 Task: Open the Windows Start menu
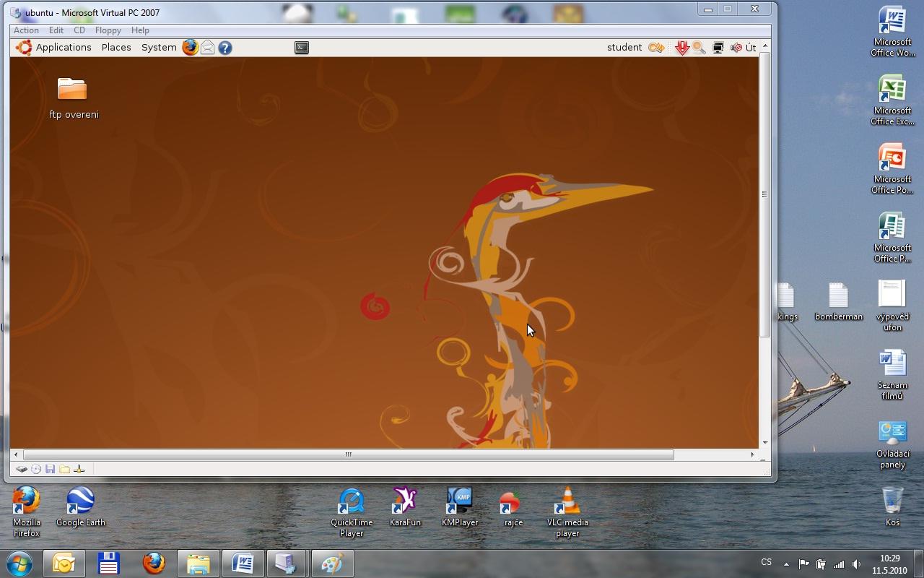19,564
